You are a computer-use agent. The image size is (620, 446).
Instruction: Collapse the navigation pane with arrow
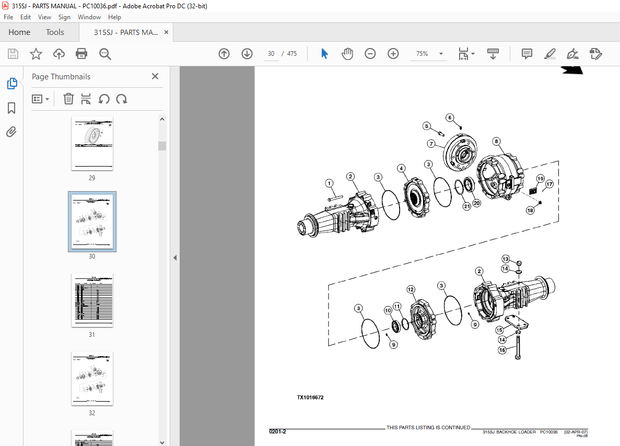175,258
